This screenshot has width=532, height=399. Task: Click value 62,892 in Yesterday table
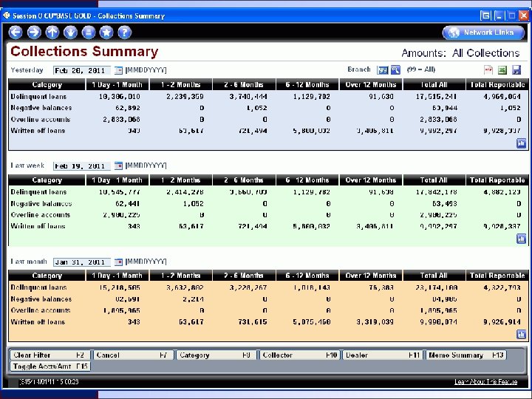point(128,108)
